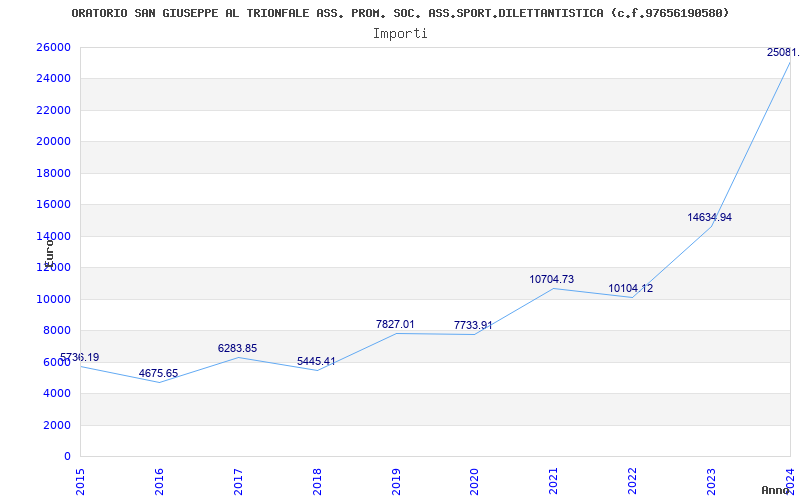Select the 4675.65 data label

[158, 373]
